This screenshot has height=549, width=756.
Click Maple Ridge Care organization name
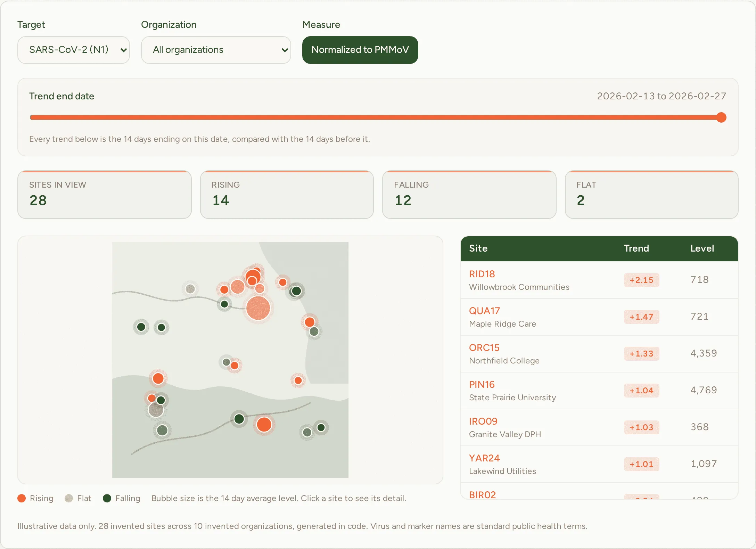pos(502,324)
